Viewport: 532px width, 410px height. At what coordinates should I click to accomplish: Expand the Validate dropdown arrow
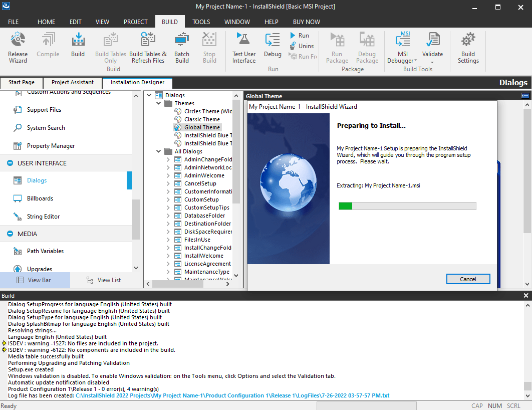pos(432,63)
